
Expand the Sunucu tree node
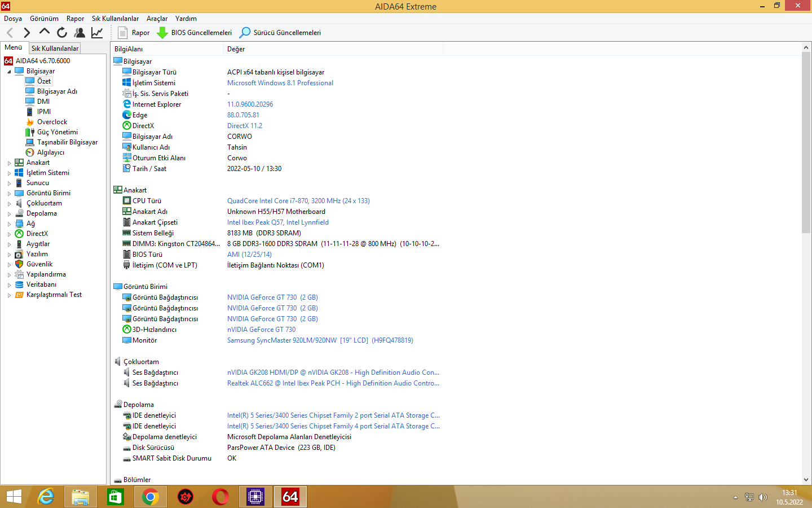(9, 183)
